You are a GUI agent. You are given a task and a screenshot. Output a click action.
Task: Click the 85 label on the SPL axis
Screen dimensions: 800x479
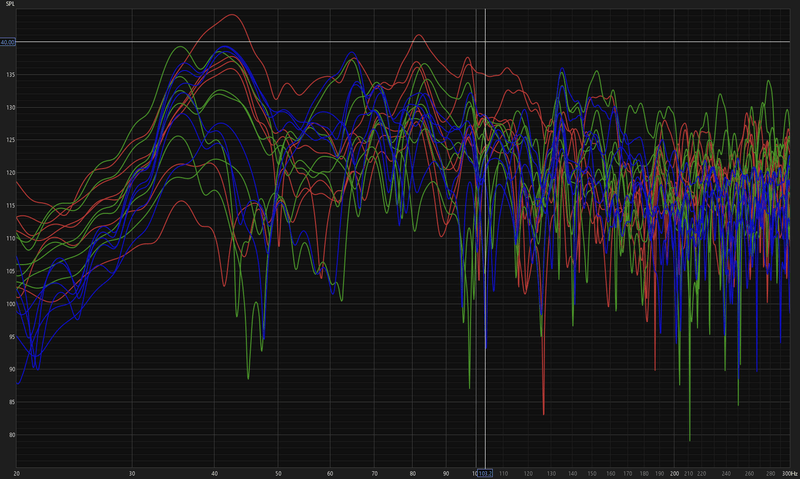coord(12,402)
